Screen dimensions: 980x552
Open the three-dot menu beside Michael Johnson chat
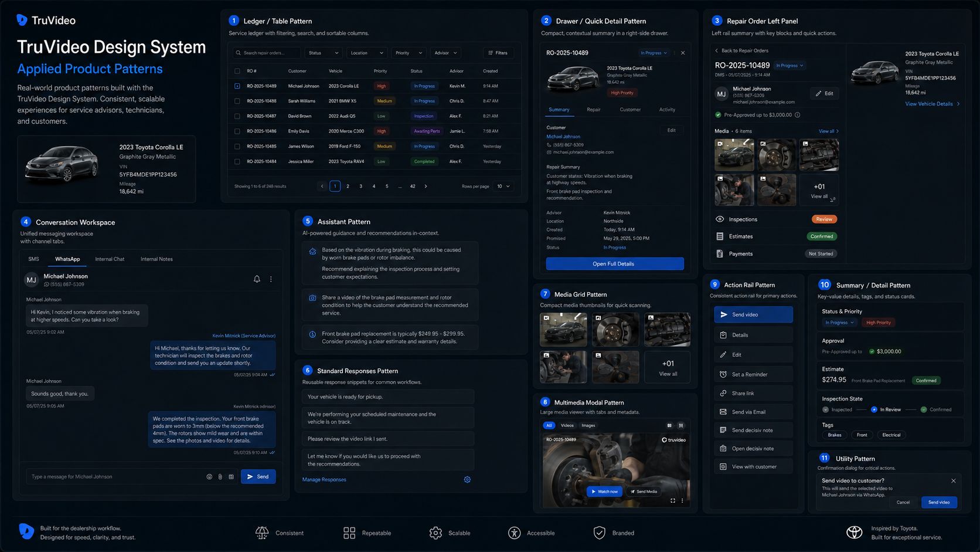pos(271,279)
